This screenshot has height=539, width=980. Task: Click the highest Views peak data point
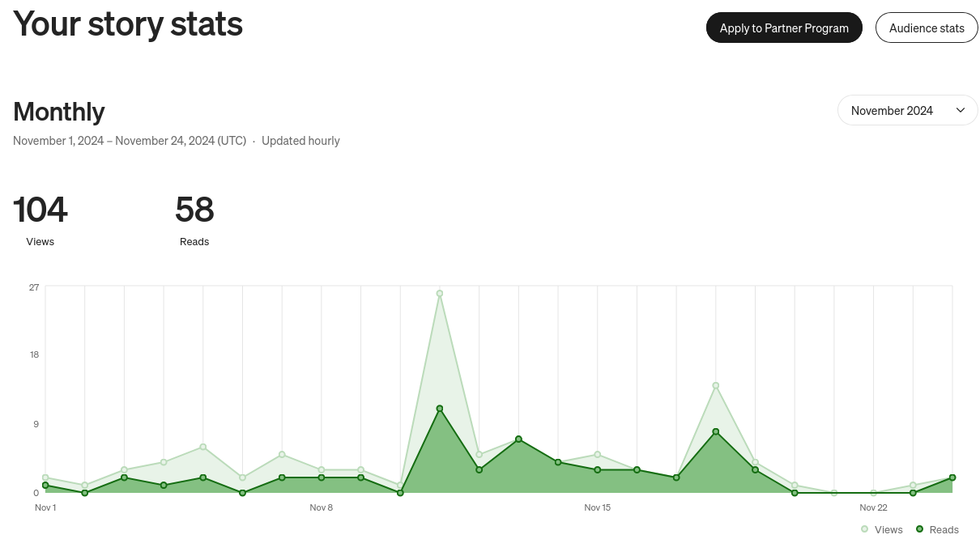click(440, 294)
